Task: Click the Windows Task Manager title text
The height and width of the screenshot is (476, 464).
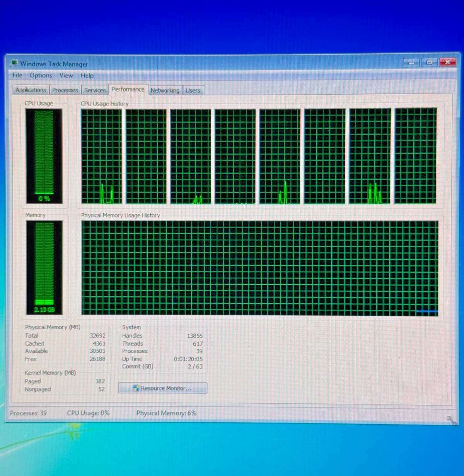Action: pyautogui.click(x=54, y=64)
